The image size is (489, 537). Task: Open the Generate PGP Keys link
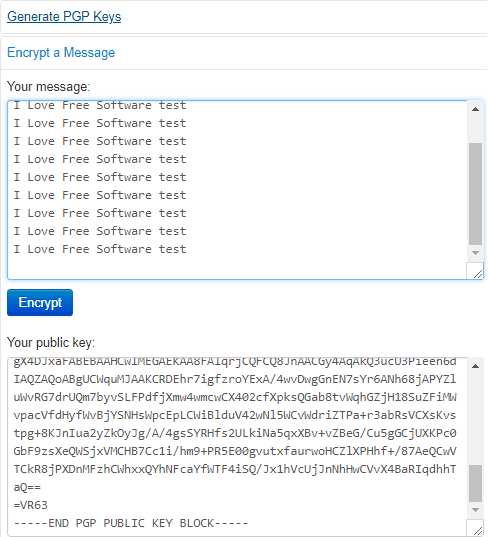click(64, 17)
